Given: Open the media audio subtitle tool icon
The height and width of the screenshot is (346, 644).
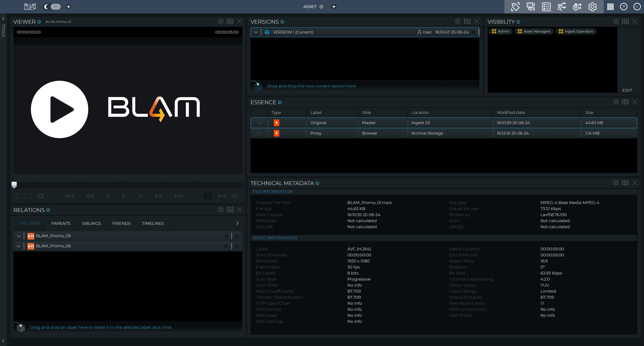Looking at the screenshot, I should (531, 7).
